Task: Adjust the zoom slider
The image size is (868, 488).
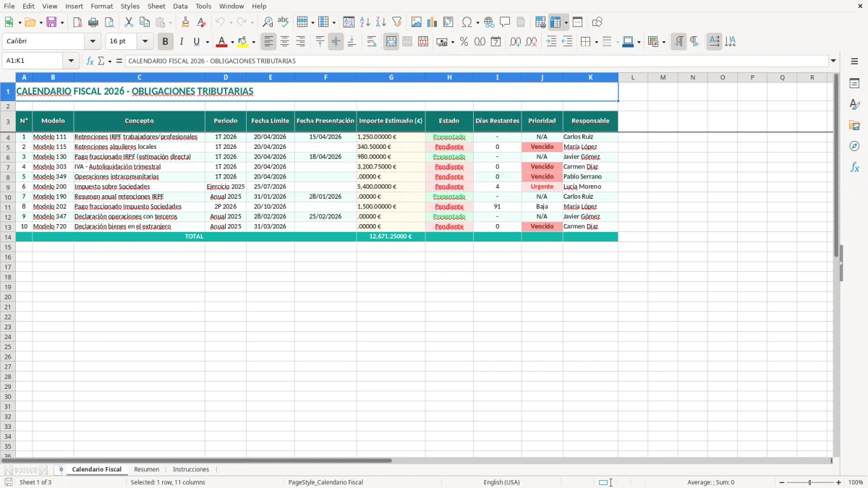Action: (810, 482)
